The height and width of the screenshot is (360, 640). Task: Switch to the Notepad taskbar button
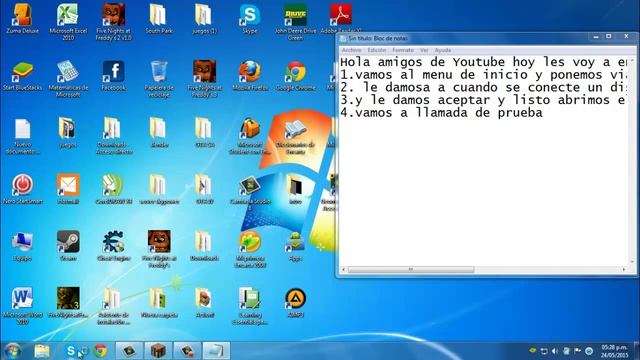pyautogui.click(x=216, y=351)
